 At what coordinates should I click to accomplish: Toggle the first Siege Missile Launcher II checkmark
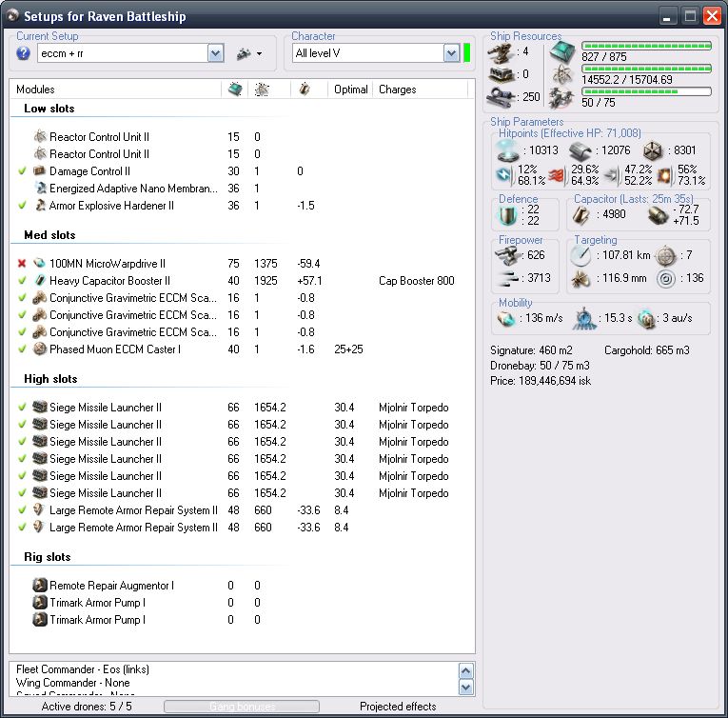point(22,408)
